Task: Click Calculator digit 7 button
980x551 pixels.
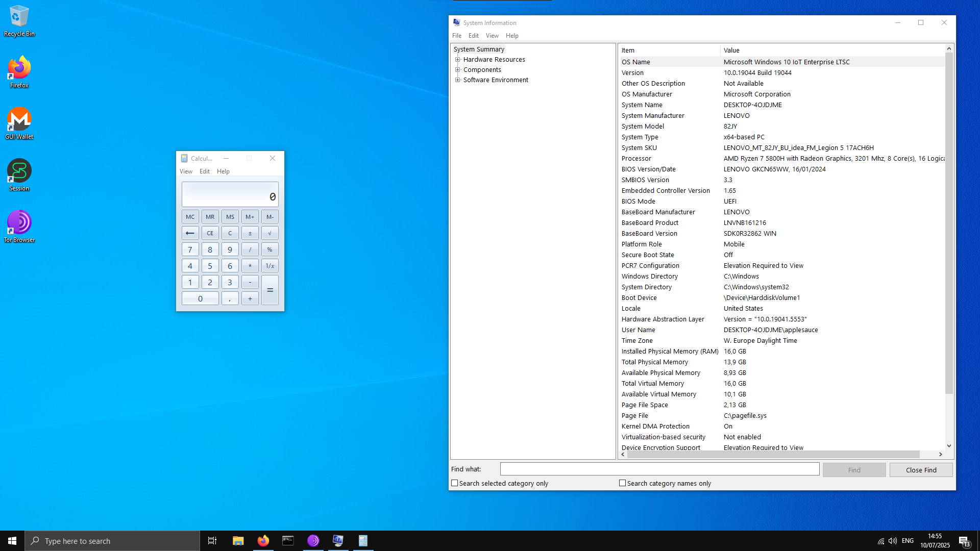Action: pos(190,249)
